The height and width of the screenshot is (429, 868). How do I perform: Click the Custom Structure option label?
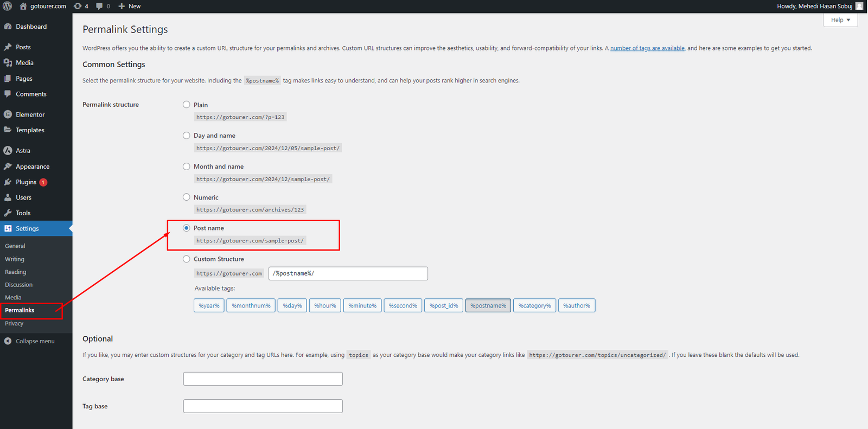coord(219,259)
